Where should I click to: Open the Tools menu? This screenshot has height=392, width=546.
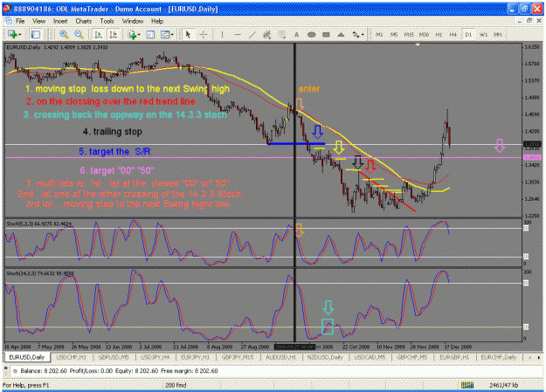coord(107,21)
